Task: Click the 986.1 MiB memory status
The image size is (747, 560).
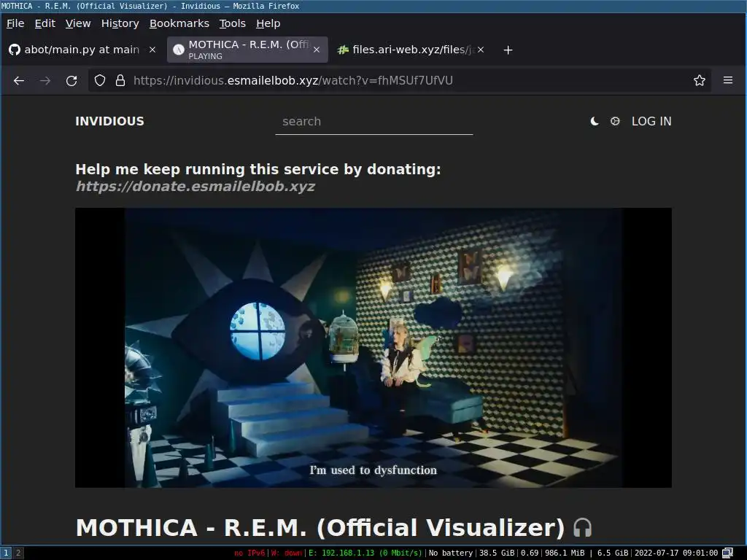Action: coord(565,553)
